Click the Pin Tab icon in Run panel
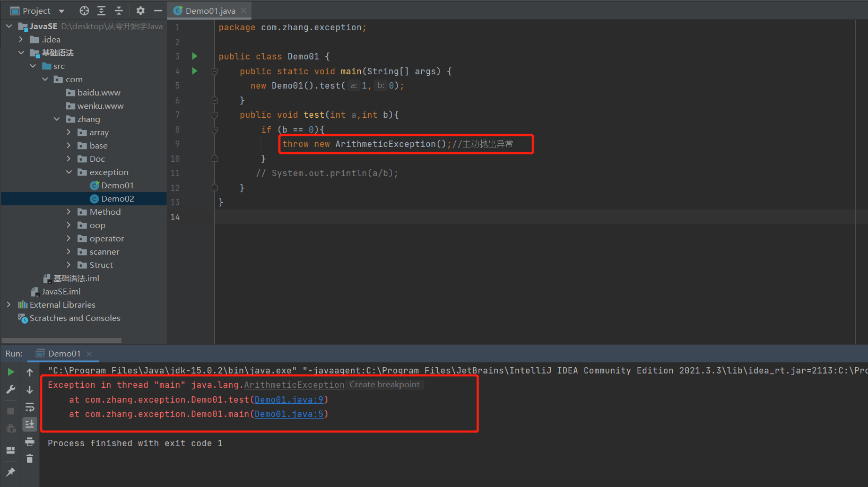Viewport: 868px width, 487px height. 11,472
